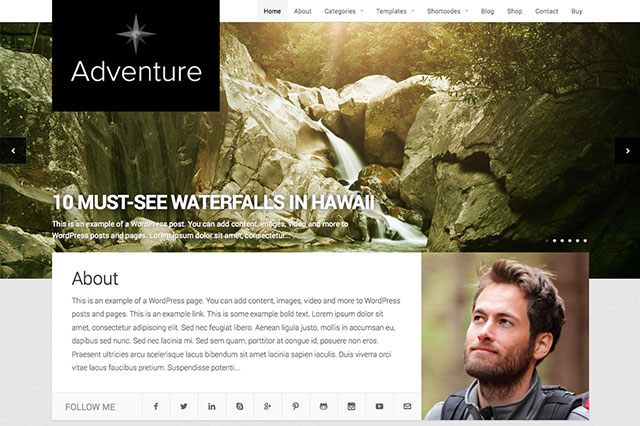Image resolution: width=640 pixels, height=426 pixels.
Task: Expand the Templates dropdown menu
Action: click(x=395, y=11)
